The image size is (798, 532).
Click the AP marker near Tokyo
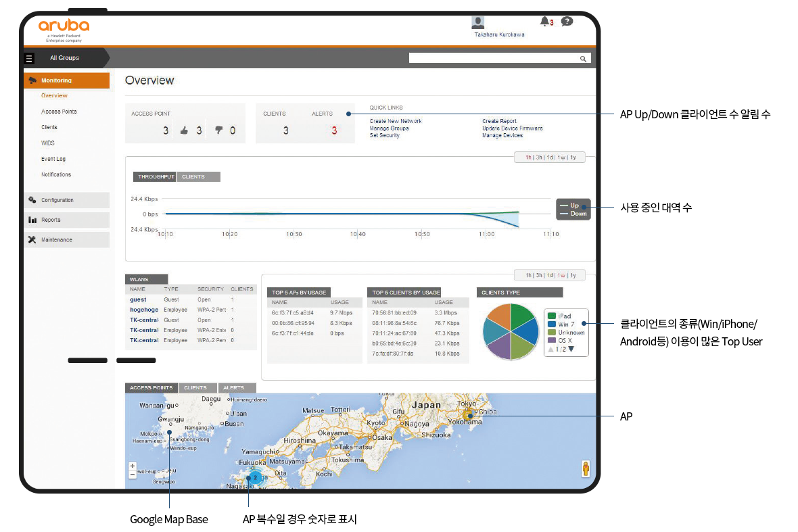point(468,416)
